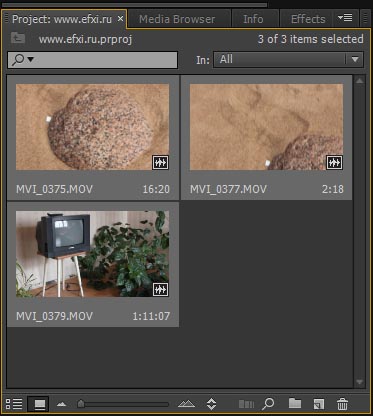Click the 3 of 3 items selected text
This screenshot has height=416, width=373.
(310, 39)
